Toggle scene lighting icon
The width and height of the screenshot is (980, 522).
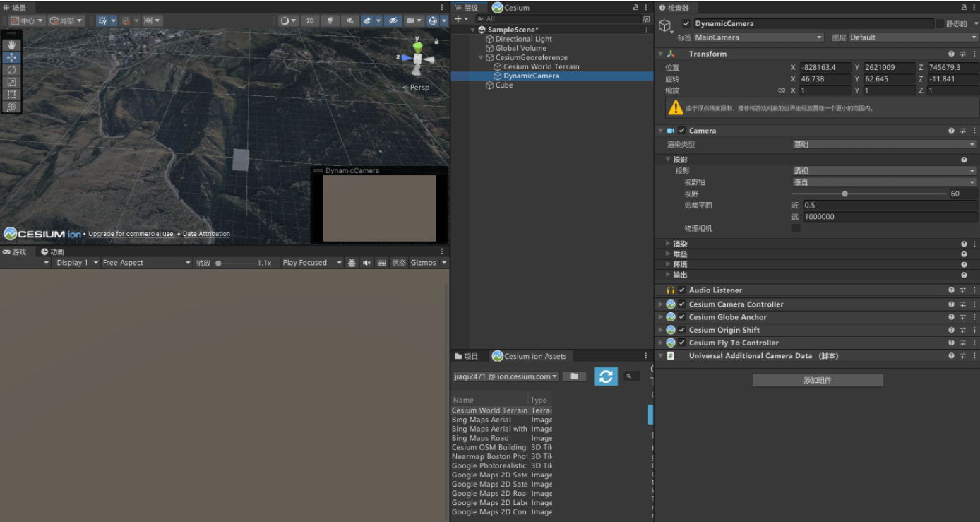(x=330, y=20)
